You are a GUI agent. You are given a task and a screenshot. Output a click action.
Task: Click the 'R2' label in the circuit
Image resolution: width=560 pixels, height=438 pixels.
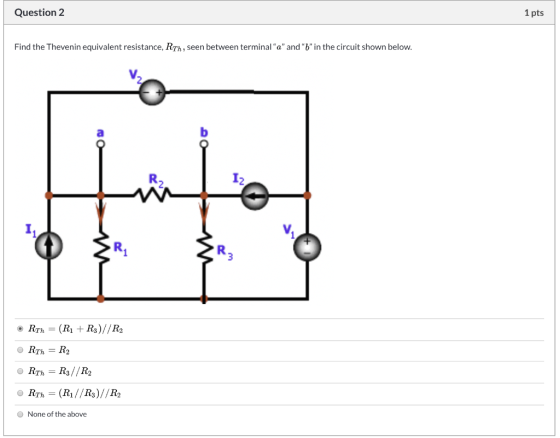pyautogui.click(x=156, y=180)
